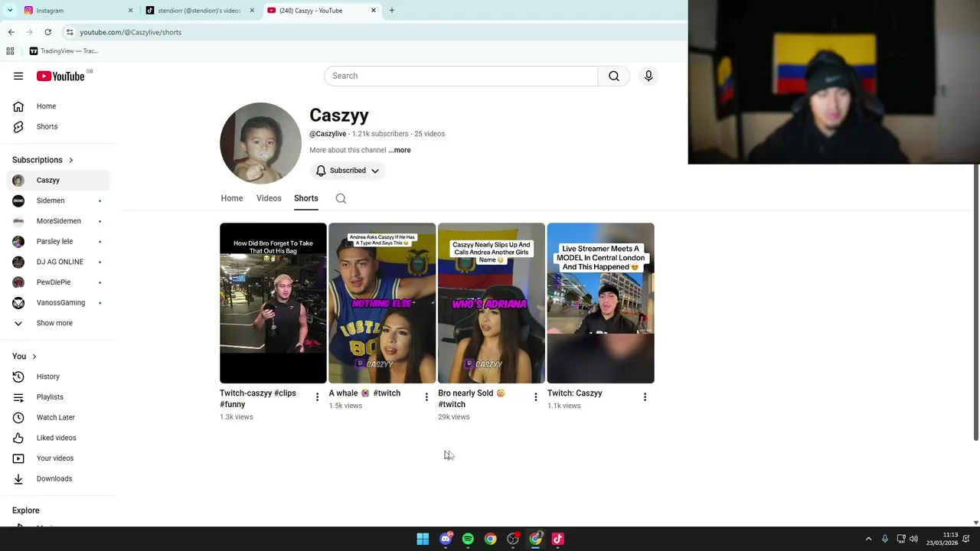980x551 pixels.
Task: Click the search magnifier button
Action: pos(614,76)
